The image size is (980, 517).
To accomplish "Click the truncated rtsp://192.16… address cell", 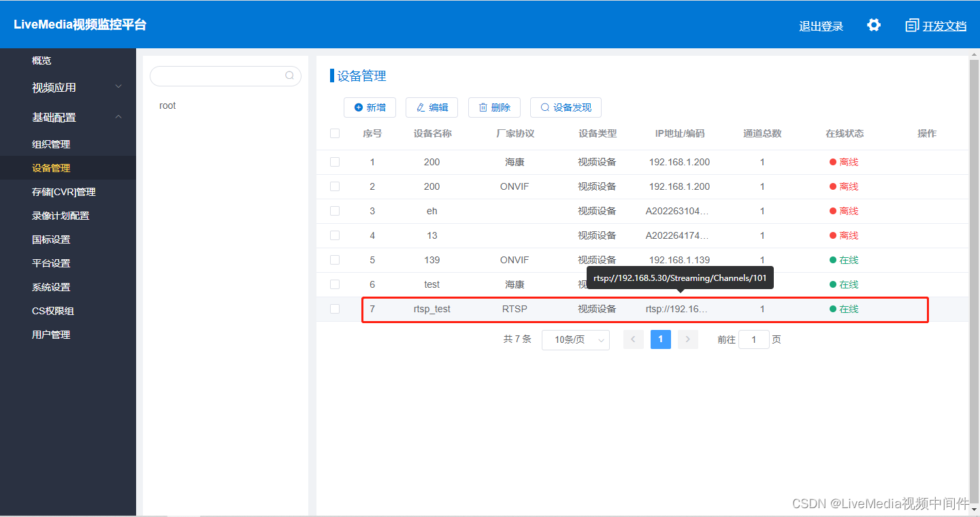I will coord(676,309).
